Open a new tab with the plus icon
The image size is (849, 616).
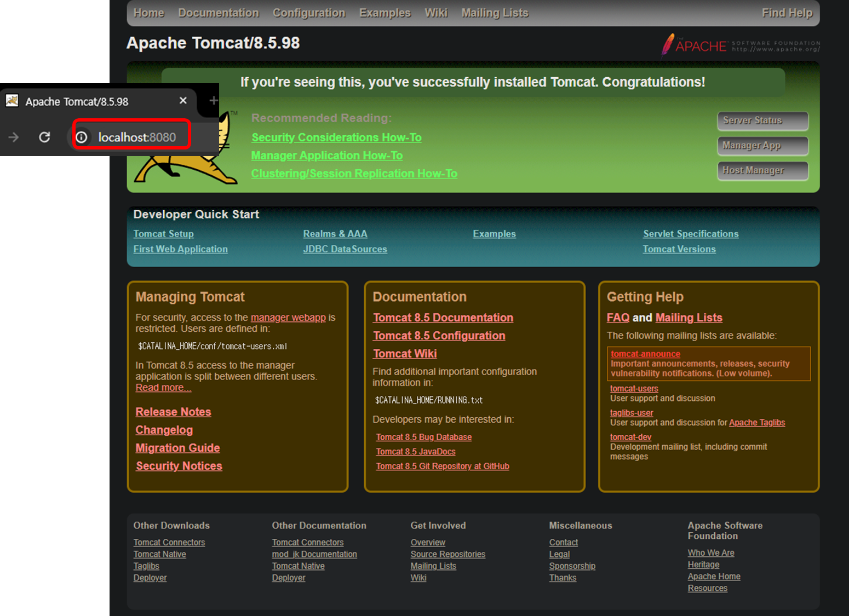click(214, 100)
